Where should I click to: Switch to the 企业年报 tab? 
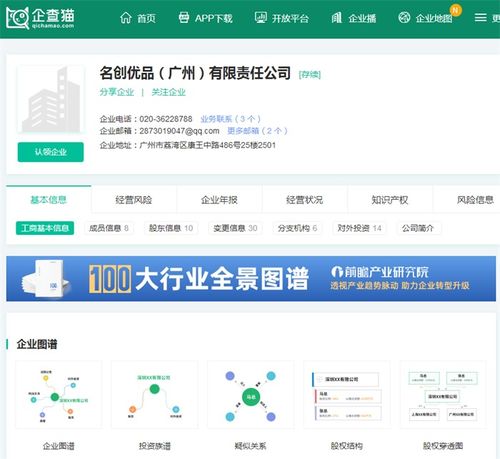(x=219, y=200)
